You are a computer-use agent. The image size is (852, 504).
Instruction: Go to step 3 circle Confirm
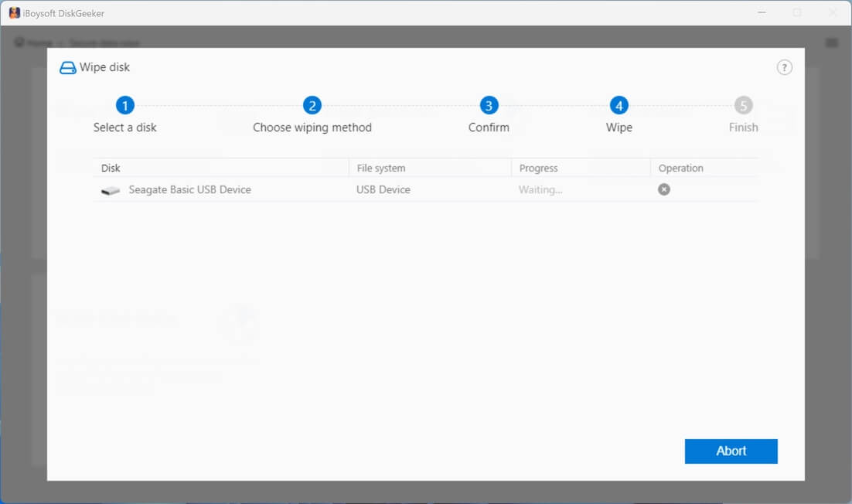coord(489,105)
